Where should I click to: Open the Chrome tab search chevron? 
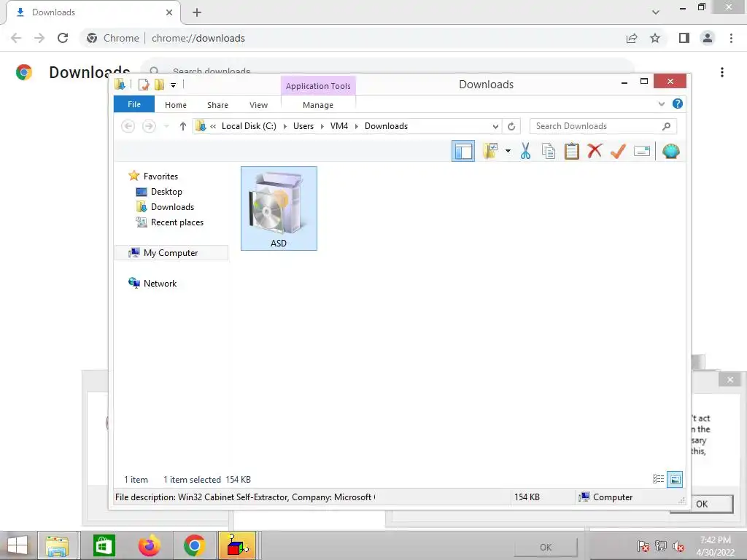(x=656, y=12)
